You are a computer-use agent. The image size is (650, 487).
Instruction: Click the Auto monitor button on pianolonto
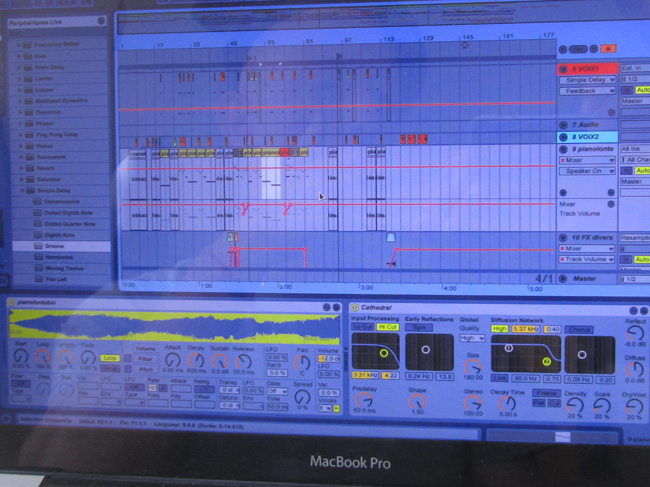pyautogui.click(x=643, y=171)
